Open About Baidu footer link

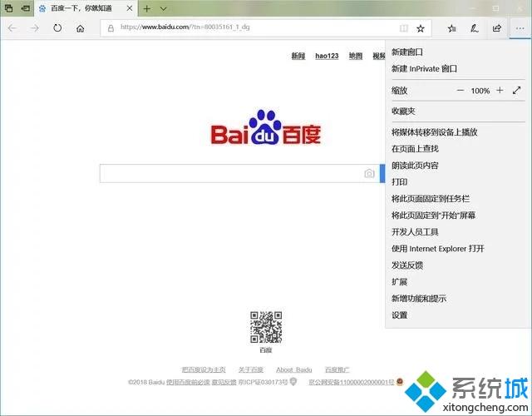point(293,369)
